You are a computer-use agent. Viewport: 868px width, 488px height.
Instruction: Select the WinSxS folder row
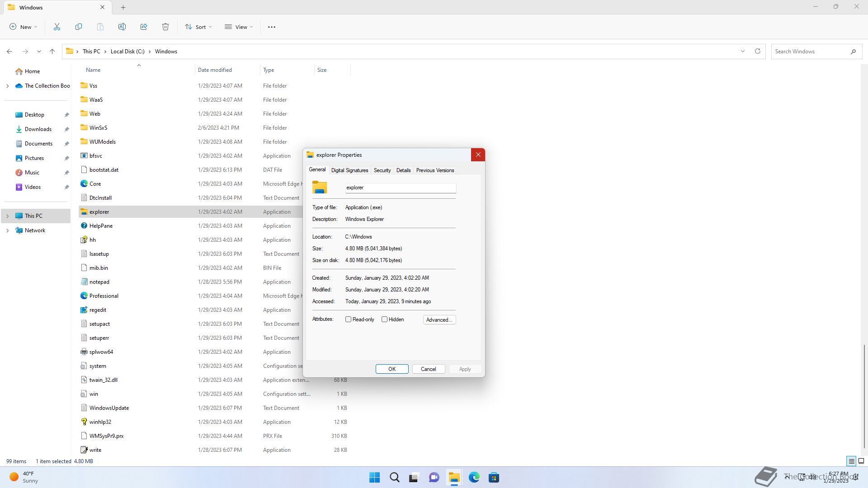pos(98,128)
